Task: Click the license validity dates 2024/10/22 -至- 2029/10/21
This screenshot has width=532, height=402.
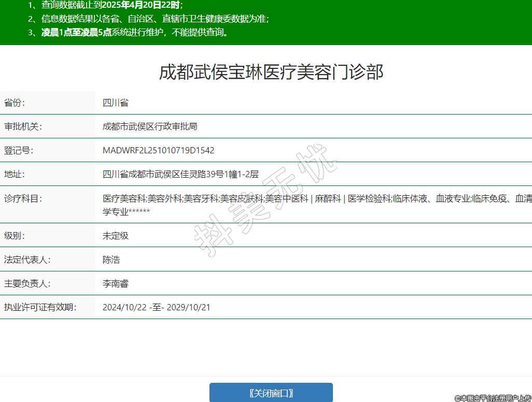Action: [156, 307]
